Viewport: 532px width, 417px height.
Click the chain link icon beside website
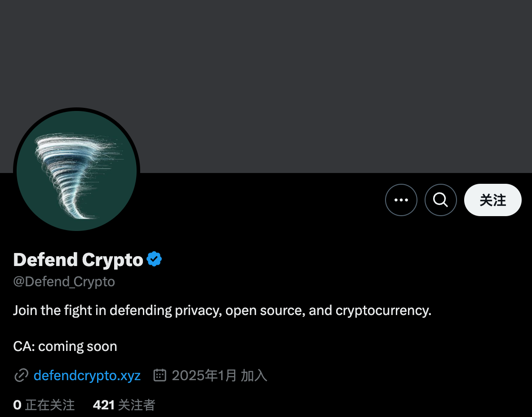click(x=21, y=375)
